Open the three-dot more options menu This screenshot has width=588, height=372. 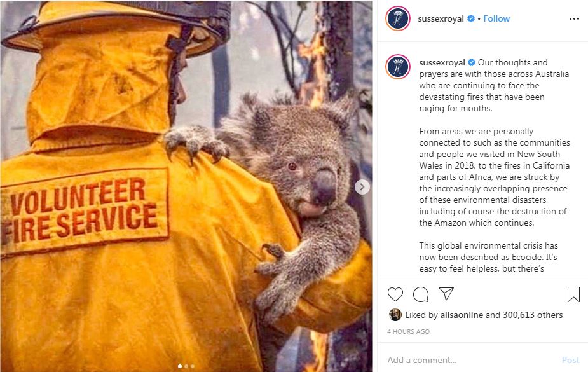point(574,18)
